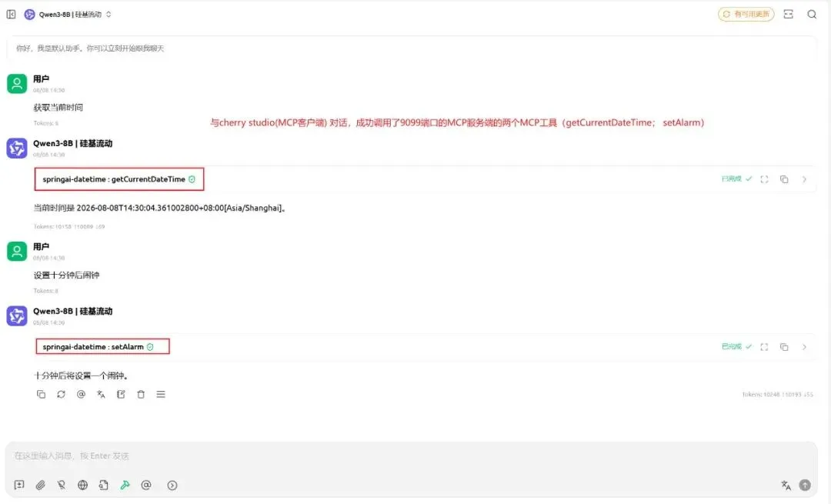The width and height of the screenshot is (831, 504).
Task: Expand getCurrentDateTime result to full view
Action: pyautogui.click(x=764, y=179)
